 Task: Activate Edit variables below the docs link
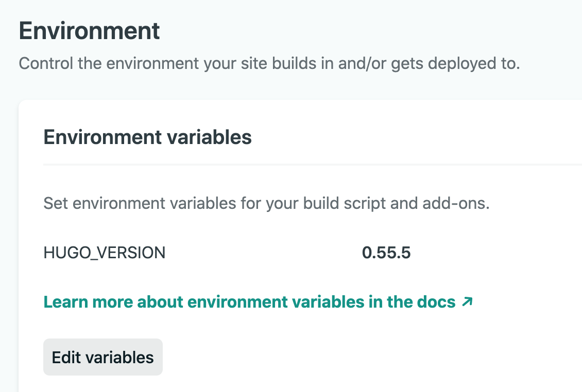tap(102, 357)
